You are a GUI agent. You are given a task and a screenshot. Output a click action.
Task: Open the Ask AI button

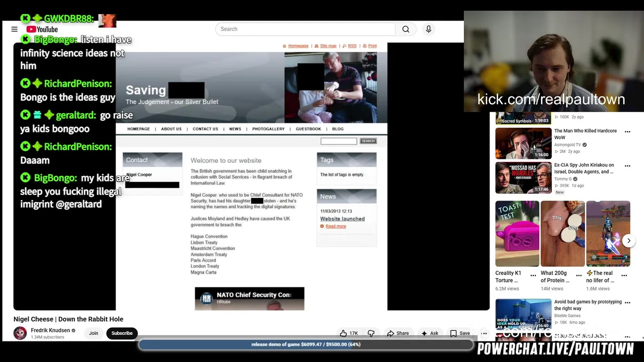tap(429, 333)
